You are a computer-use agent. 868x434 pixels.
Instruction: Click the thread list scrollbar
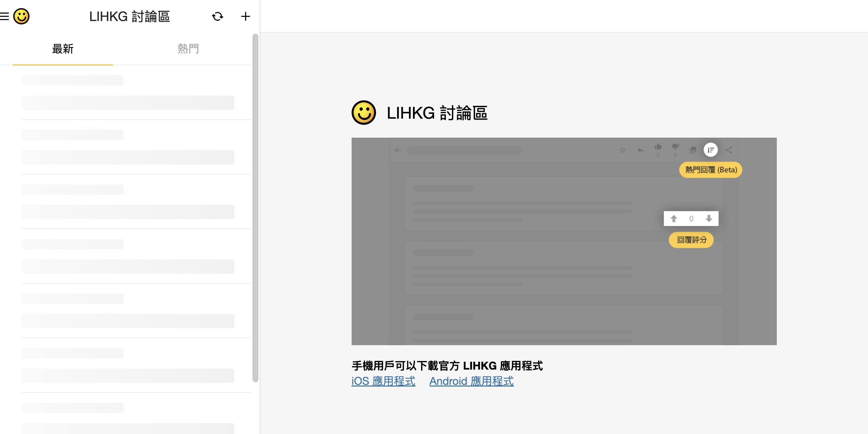[x=255, y=208]
